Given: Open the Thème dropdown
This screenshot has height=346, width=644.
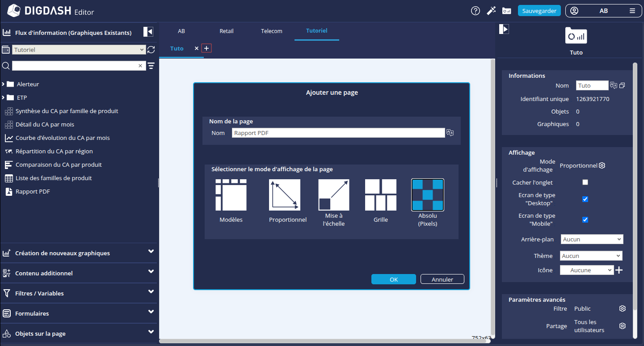Looking at the screenshot, I should click(591, 256).
